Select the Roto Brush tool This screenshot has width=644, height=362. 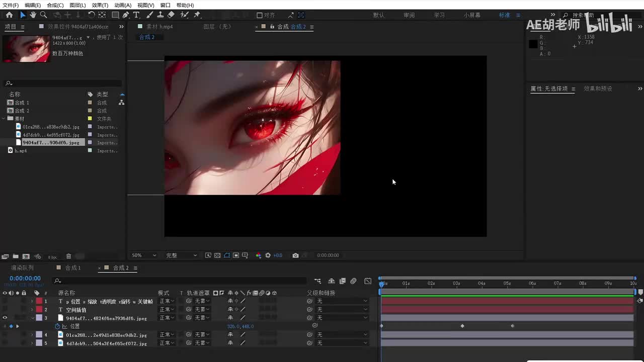(x=185, y=15)
